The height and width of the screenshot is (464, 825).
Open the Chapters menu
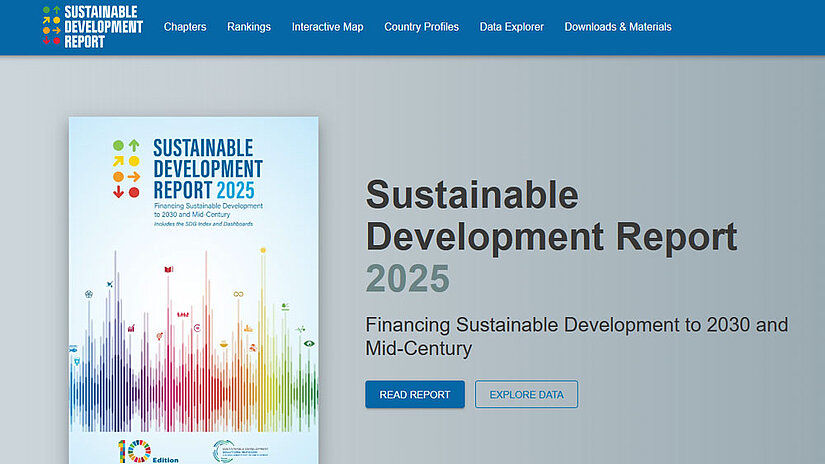click(x=185, y=27)
